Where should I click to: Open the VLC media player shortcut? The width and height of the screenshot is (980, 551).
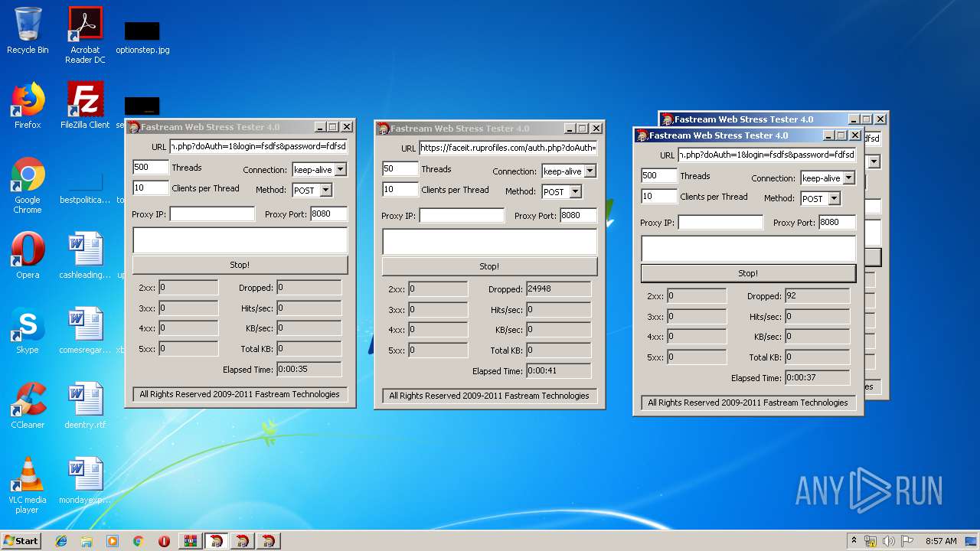click(x=28, y=485)
